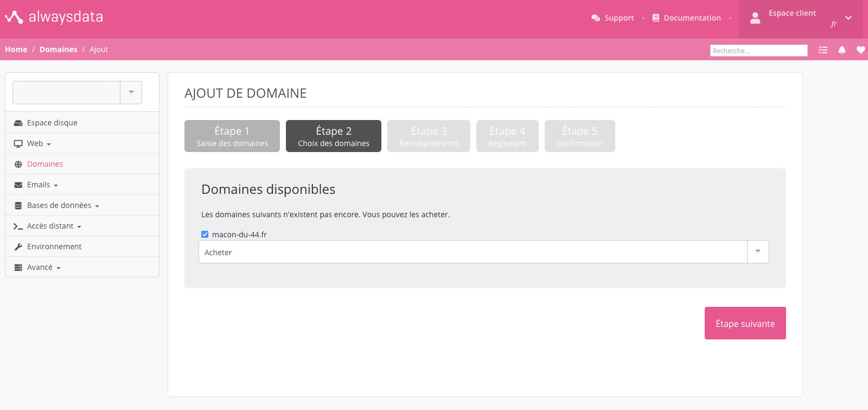Click the Domaines disponibles heading
This screenshot has height=410, width=868.
click(x=269, y=190)
